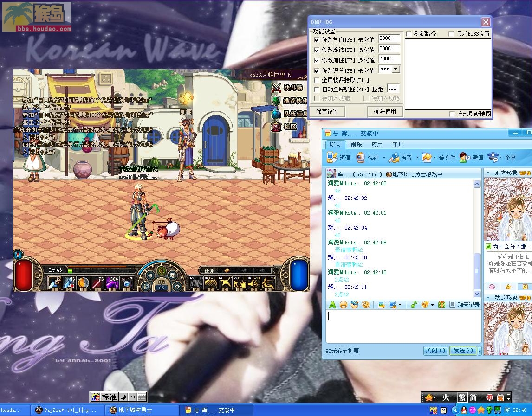532x416 pixels.
Task: Expand the report (举报) dropdown arrow
Action: click(x=500, y=157)
